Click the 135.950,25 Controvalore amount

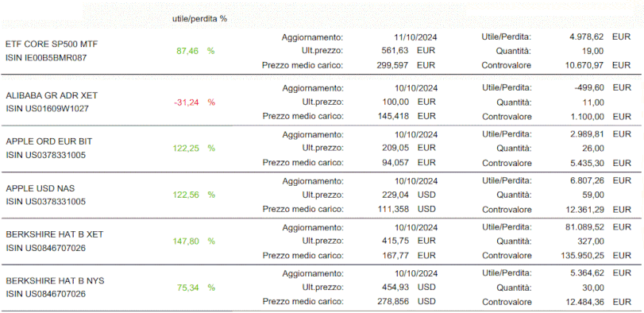coord(582,256)
